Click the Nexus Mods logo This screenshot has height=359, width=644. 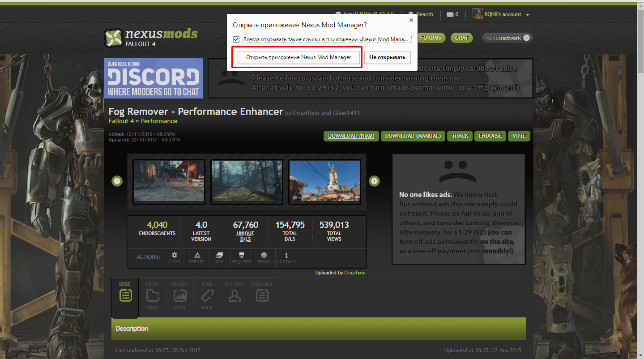151,38
